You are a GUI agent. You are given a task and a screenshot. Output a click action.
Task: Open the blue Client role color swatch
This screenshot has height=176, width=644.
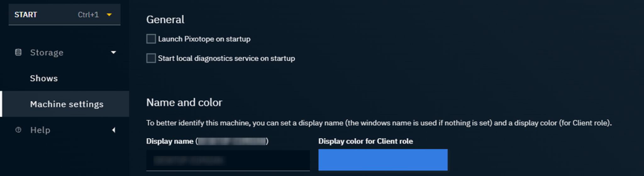coord(383,160)
